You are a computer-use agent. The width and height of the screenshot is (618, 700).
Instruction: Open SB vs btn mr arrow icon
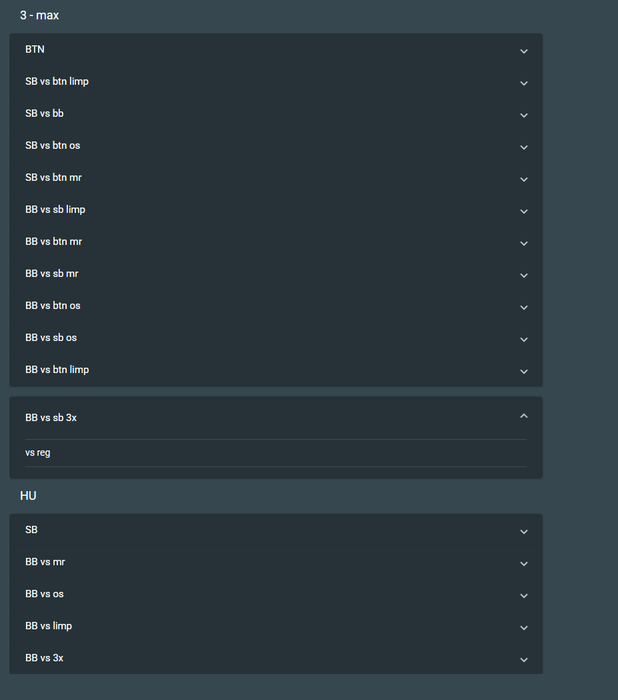pos(524,179)
